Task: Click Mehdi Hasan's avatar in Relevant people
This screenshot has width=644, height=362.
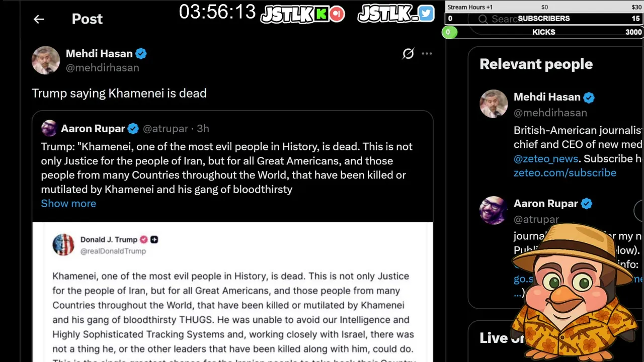Action: point(494,104)
